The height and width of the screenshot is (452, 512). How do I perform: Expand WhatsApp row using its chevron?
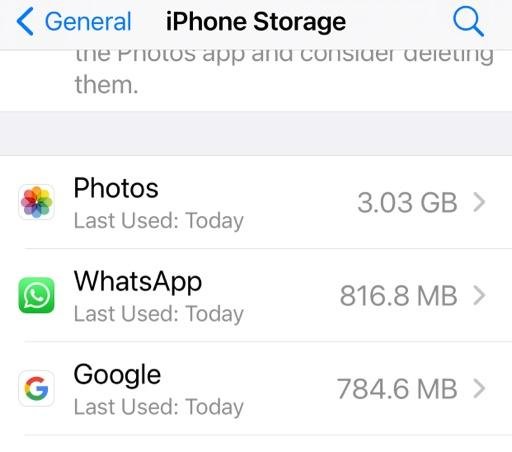479,296
